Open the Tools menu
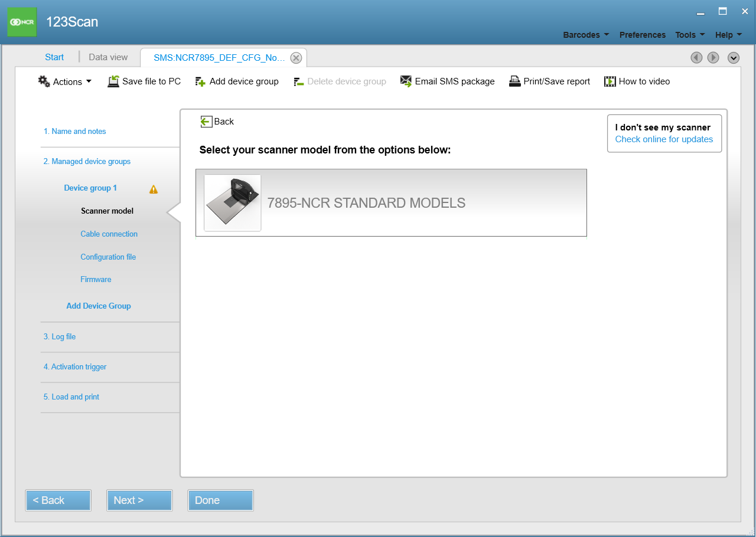 690,35
